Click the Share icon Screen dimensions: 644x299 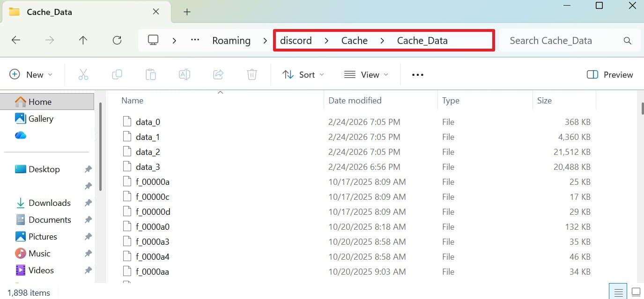[218, 74]
